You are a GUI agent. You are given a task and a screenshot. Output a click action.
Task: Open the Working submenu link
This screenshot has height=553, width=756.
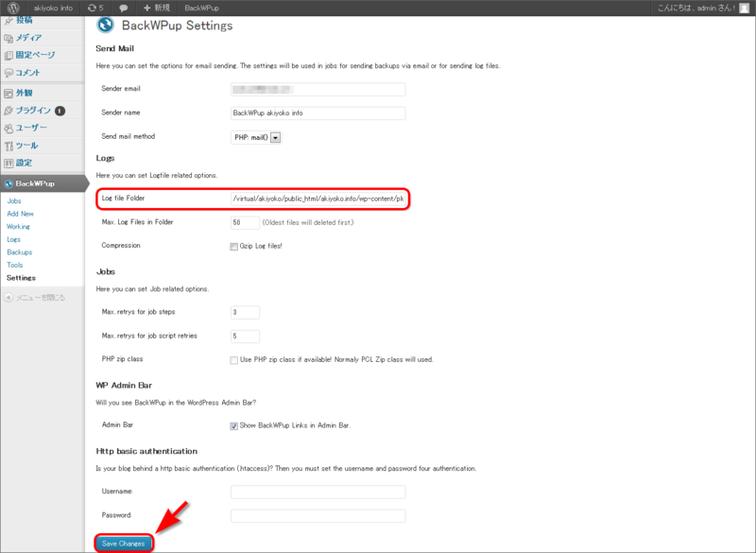tap(18, 227)
